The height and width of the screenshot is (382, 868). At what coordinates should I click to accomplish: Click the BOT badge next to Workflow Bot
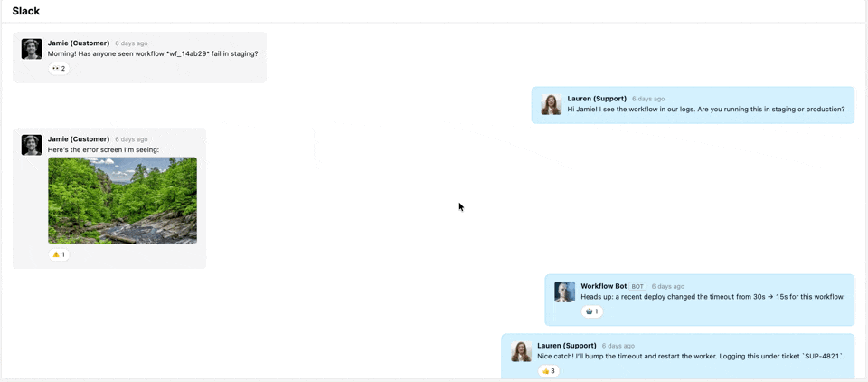tap(637, 286)
